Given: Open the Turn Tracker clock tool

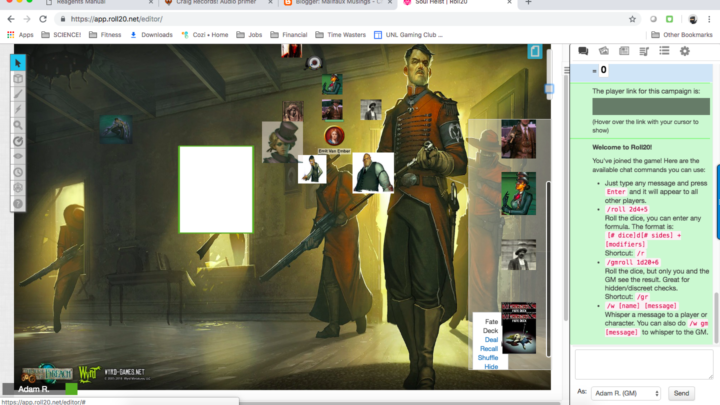Looking at the screenshot, I should point(18,172).
